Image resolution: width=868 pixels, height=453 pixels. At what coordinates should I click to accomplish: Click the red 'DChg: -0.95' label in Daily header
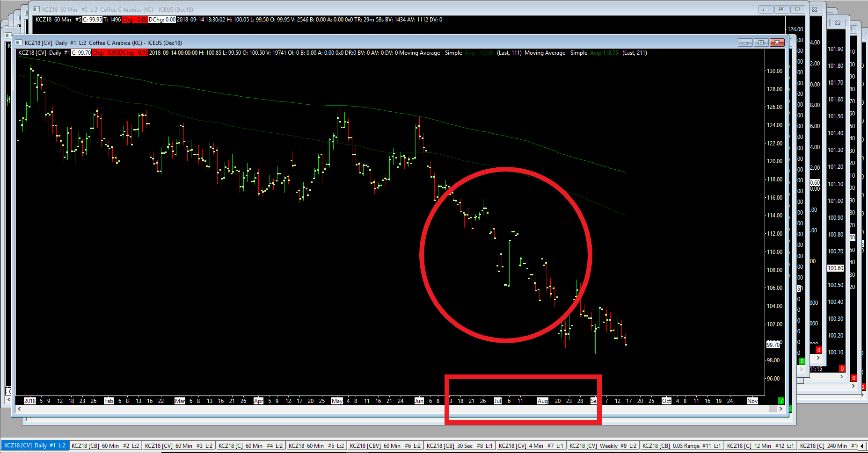tap(133, 53)
